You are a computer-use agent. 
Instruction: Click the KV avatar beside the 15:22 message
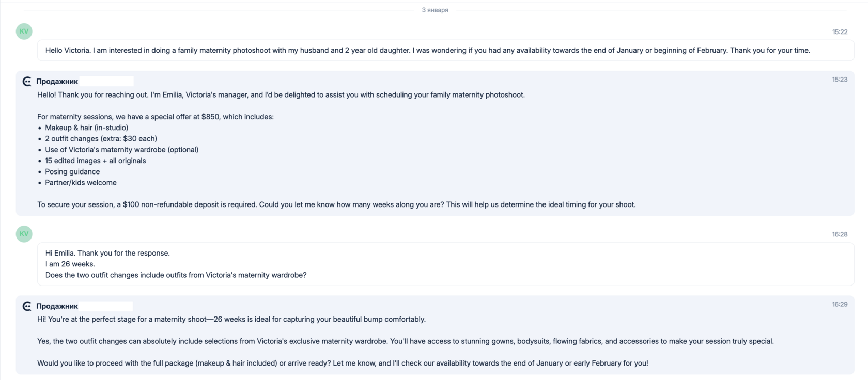pos(24,31)
